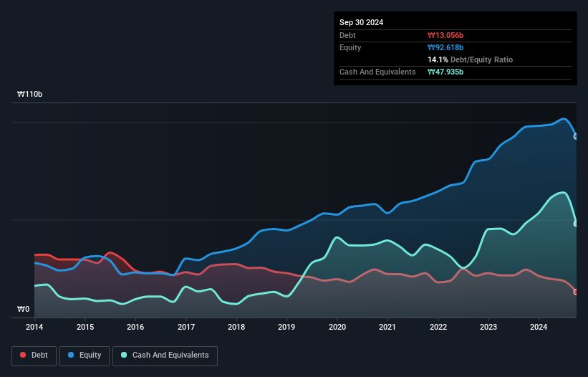Click the 2021 x-axis label
The image size is (588, 377).
[387, 327]
